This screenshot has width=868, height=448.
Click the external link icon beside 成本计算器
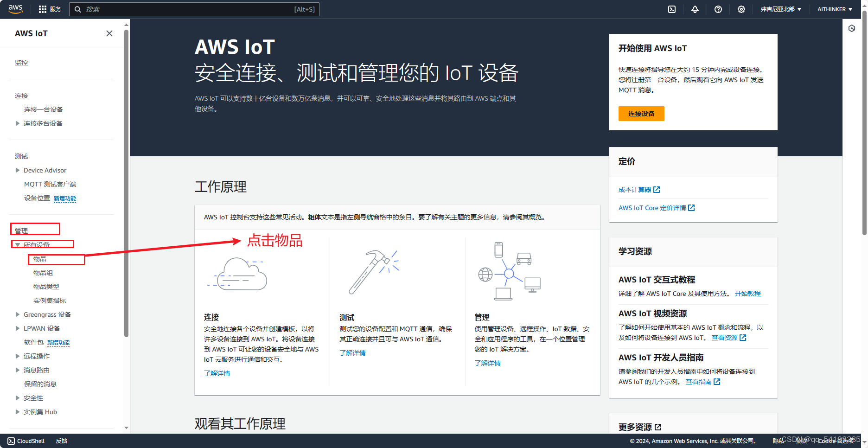657,190
